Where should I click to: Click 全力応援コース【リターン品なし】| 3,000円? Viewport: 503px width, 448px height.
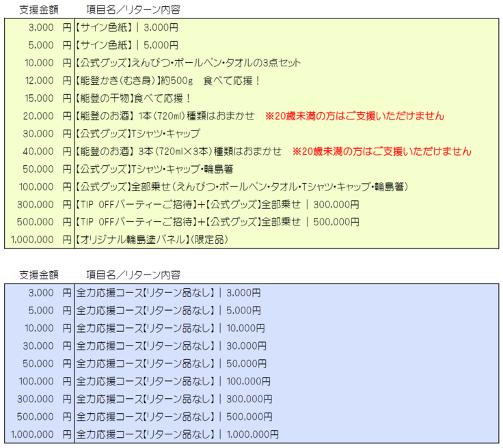point(168,293)
